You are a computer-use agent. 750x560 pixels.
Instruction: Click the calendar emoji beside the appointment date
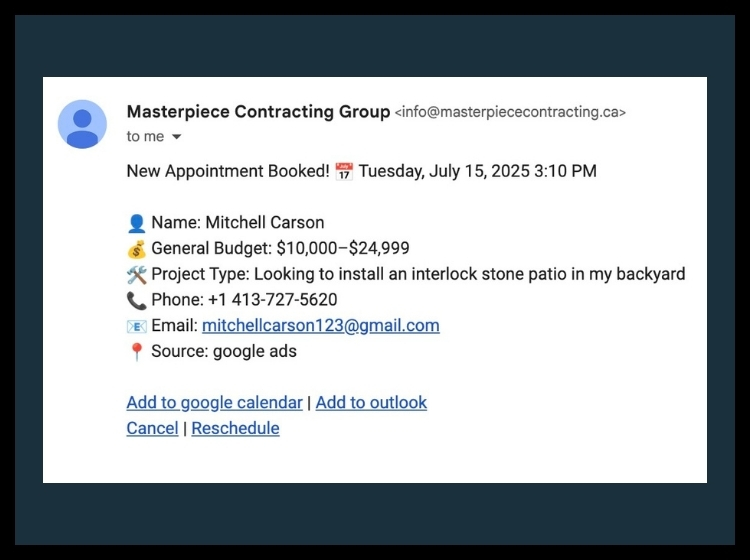344,171
